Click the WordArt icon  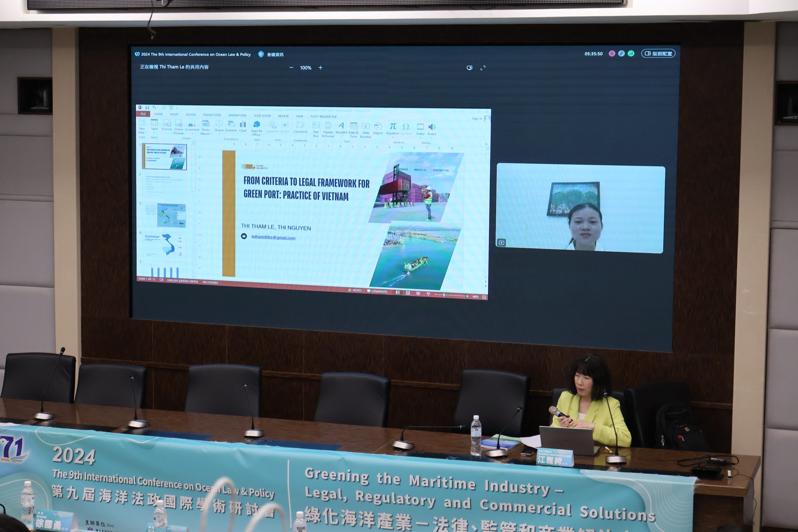click(341, 126)
